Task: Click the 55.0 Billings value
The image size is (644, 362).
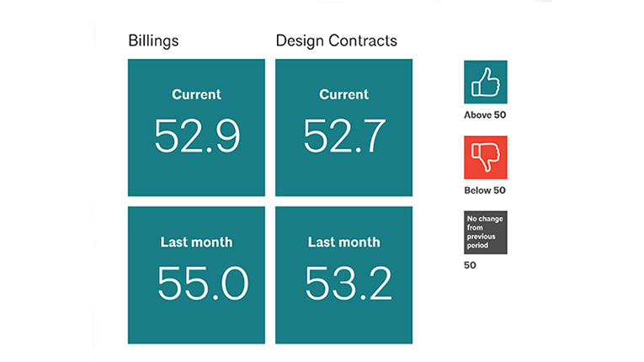Action: click(x=202, y=284)
